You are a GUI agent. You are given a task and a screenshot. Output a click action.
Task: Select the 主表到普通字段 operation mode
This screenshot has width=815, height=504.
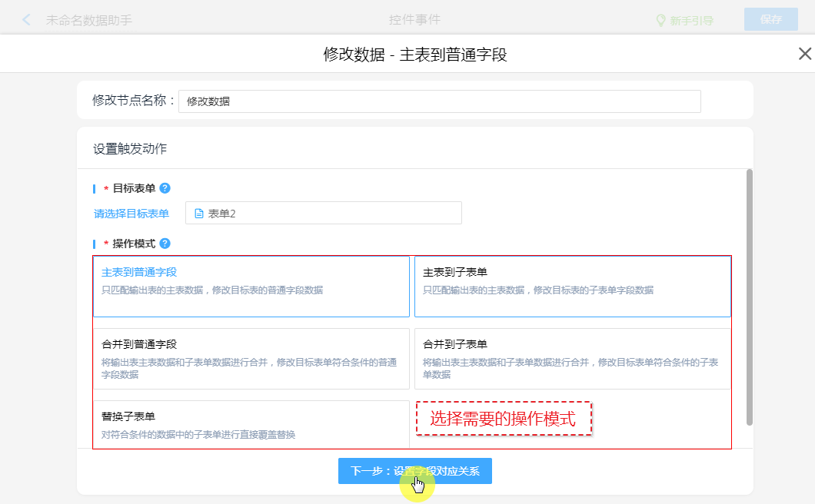251,286
